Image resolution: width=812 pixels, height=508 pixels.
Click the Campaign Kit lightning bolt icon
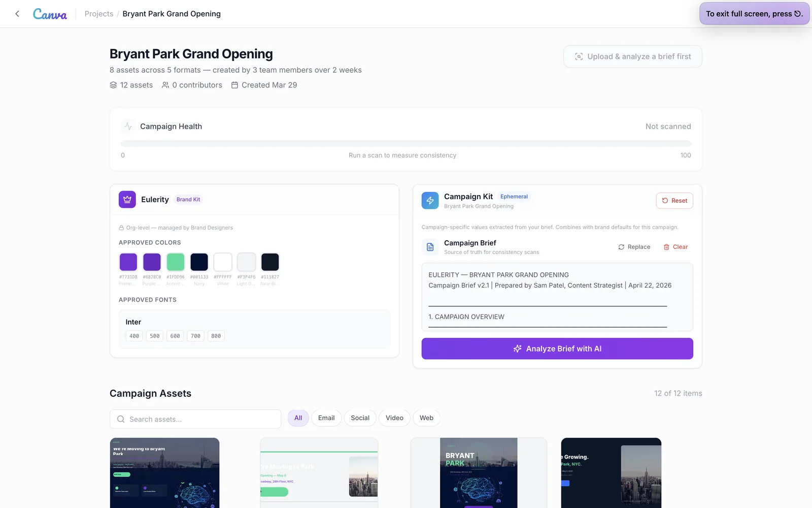coord(430,201)
